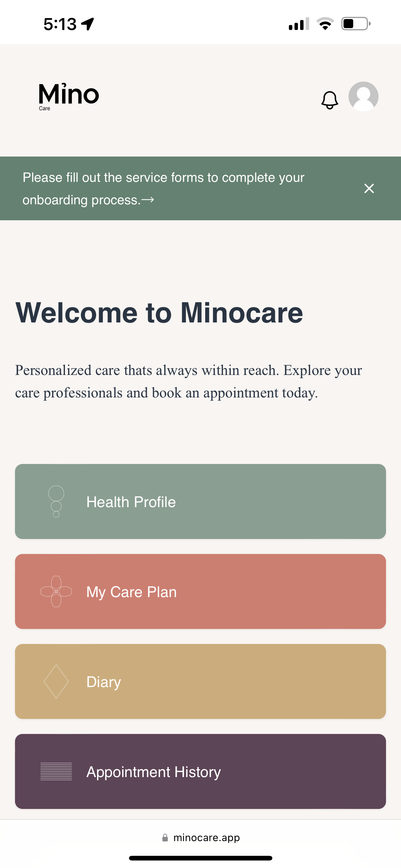
Task: Tap the Wi-Fi status icon
Action: pyautogui.click(x=325, y=24)
